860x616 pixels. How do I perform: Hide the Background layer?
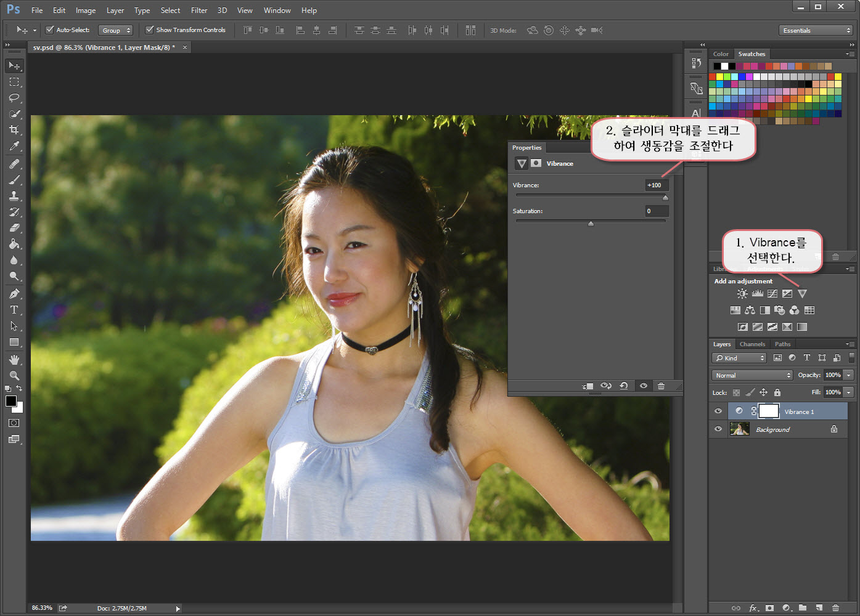[718, 429]
